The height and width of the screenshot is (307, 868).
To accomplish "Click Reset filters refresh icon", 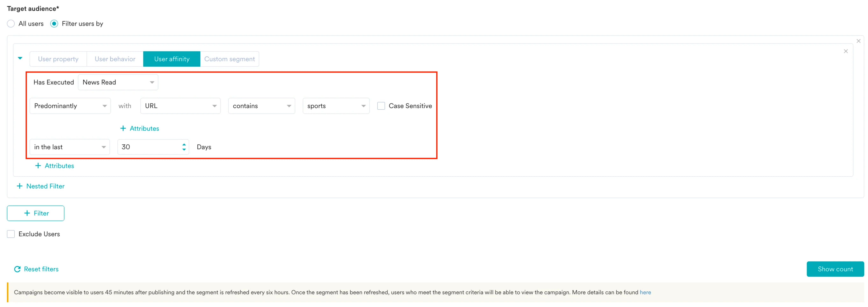I will coord(17,269).
